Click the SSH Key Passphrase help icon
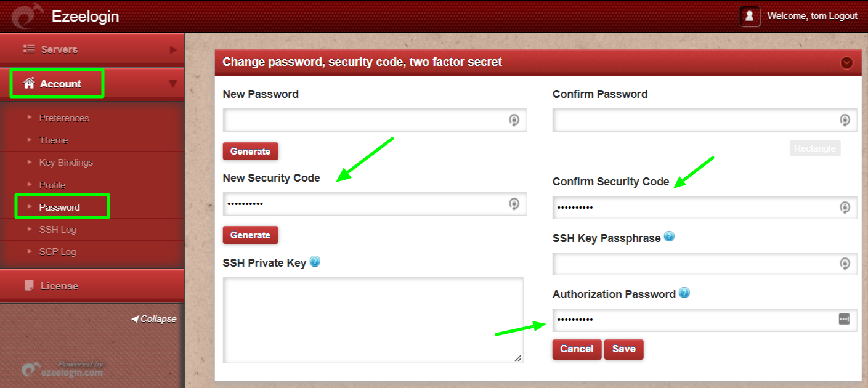Screen dimensions: 868x388 (669, 236)
